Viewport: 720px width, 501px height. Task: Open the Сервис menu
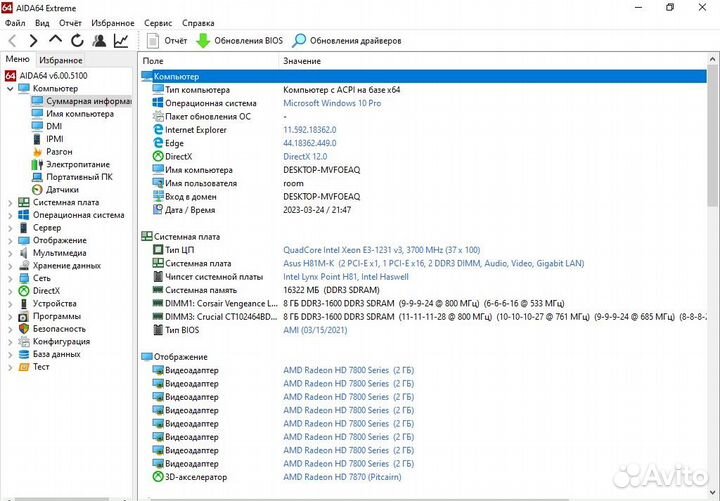click(x=158, y=23)
